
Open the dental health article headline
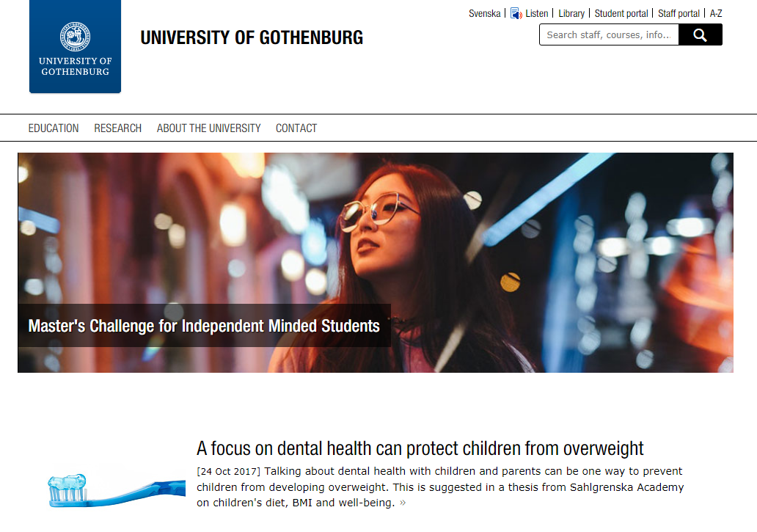pyautogui.click(x=420, y=448)
